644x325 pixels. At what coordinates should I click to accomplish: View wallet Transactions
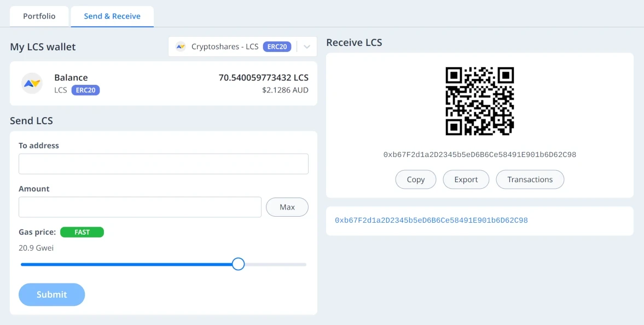click(x=530, y=179)
